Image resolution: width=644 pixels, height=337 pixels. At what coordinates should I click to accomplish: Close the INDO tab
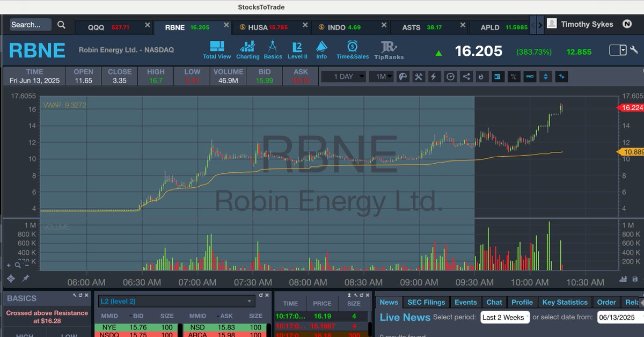click(383, 25)
